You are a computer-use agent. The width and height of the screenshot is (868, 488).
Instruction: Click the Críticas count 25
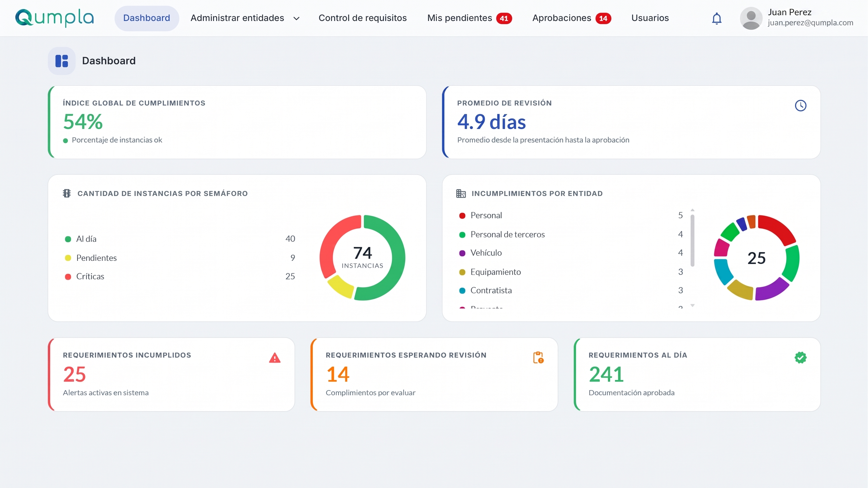pos(290,276)
